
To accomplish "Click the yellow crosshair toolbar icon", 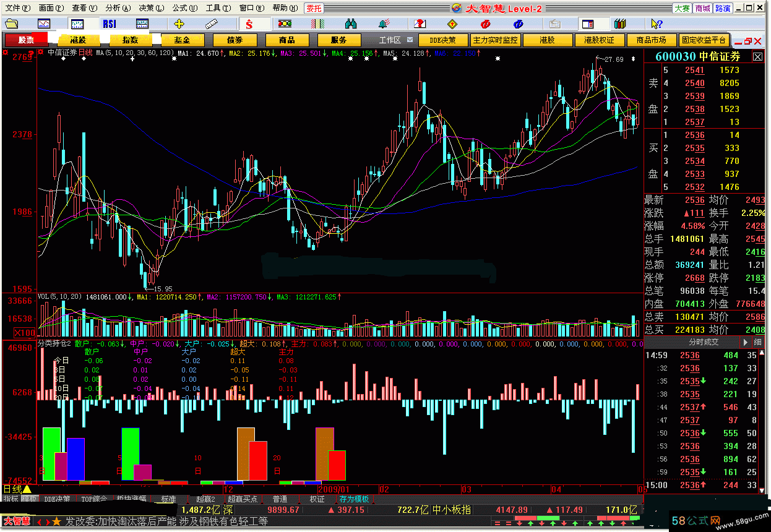I will 179,24.
